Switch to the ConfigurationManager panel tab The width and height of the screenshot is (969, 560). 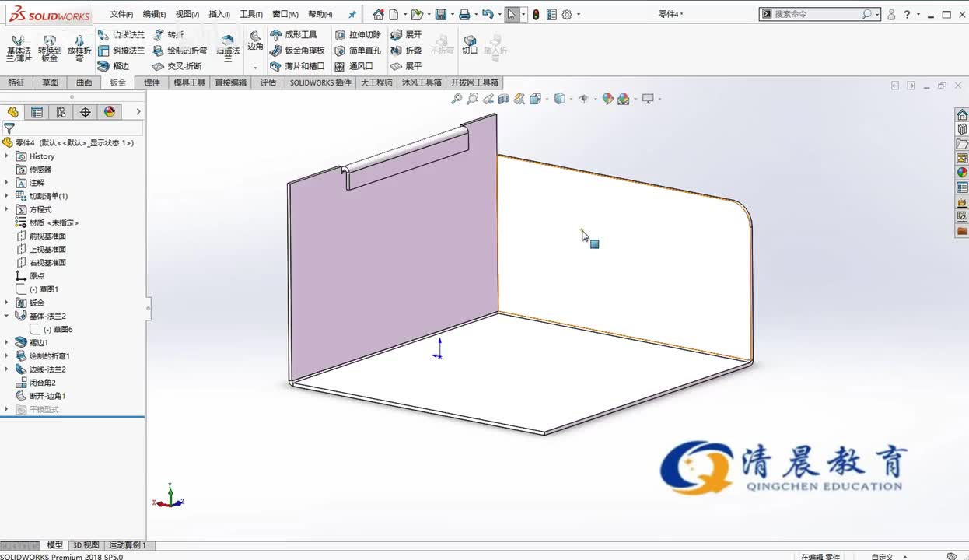click(x=61, y=112)
